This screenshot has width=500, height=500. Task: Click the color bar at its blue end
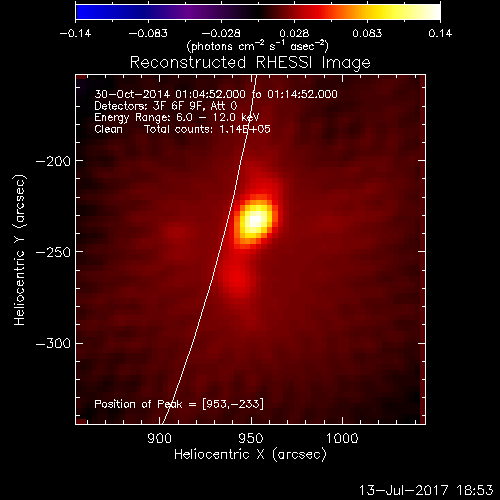pos(83,12)
